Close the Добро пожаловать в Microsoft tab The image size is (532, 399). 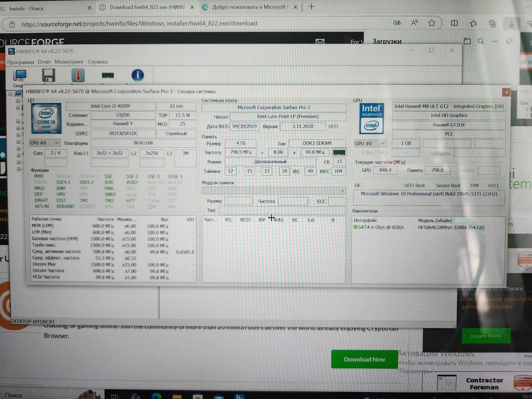(x=295, y=7)
